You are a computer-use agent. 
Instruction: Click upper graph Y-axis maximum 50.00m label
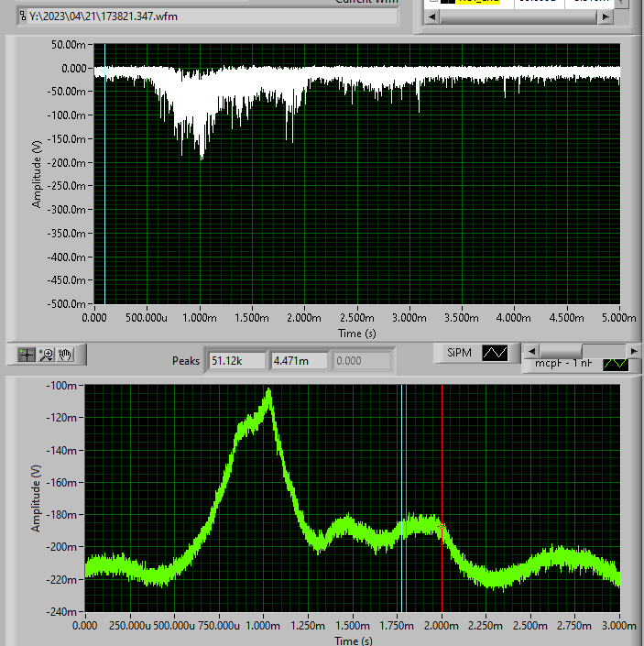click(x=69, y=45)
